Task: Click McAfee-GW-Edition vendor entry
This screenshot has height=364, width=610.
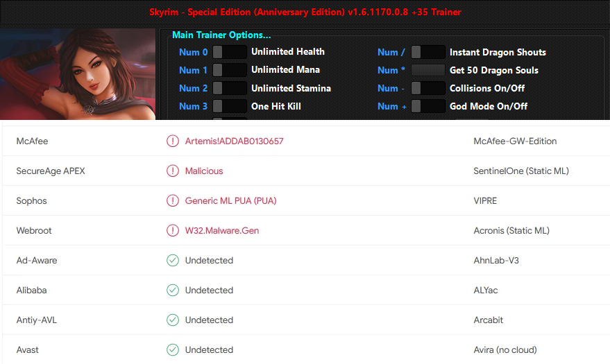Action: coord(515,141)
